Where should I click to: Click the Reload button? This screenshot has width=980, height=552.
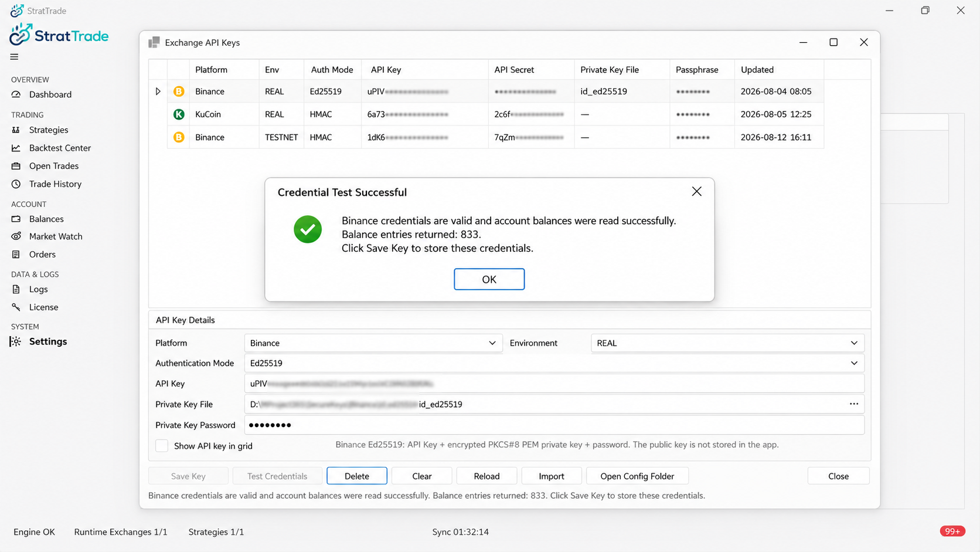(x=486, y=476)
